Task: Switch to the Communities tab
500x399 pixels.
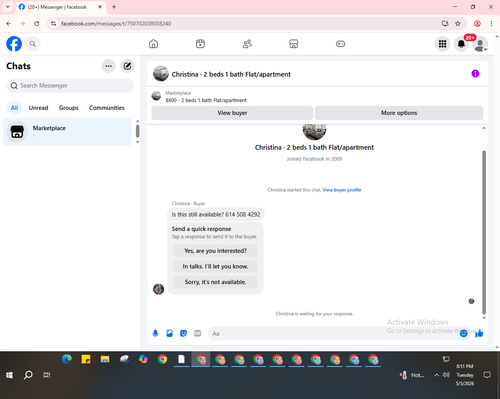Action: [107, 108]
